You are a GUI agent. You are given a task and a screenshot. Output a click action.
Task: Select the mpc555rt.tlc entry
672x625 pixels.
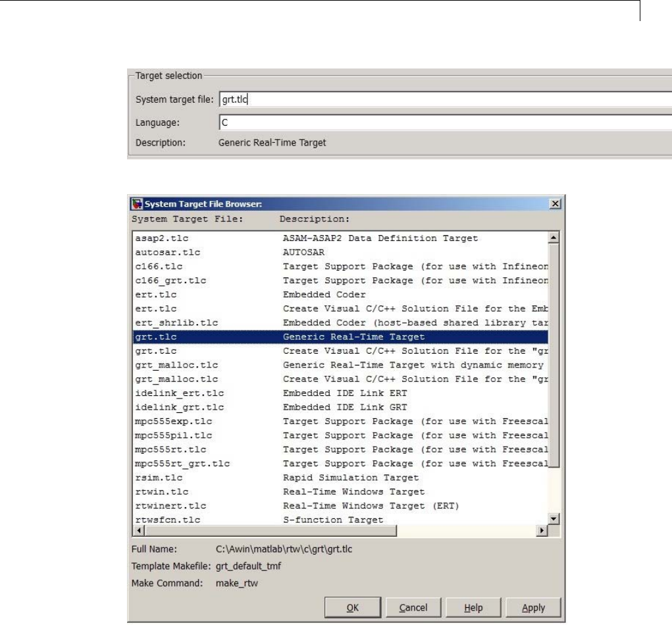(x=341, y=450)
